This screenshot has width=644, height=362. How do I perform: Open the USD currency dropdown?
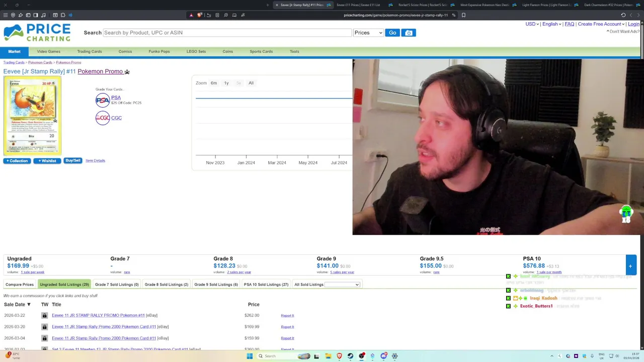click(x=532, y=24)
